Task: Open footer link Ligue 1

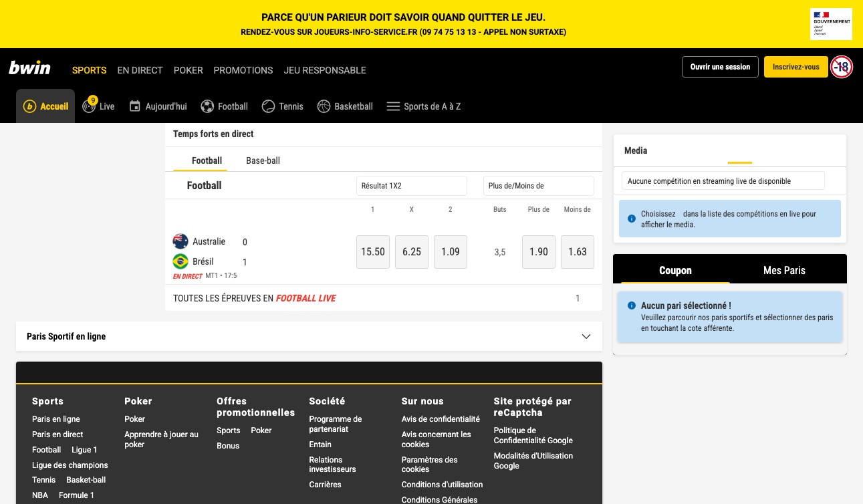Action: click(x=84, y=450)
